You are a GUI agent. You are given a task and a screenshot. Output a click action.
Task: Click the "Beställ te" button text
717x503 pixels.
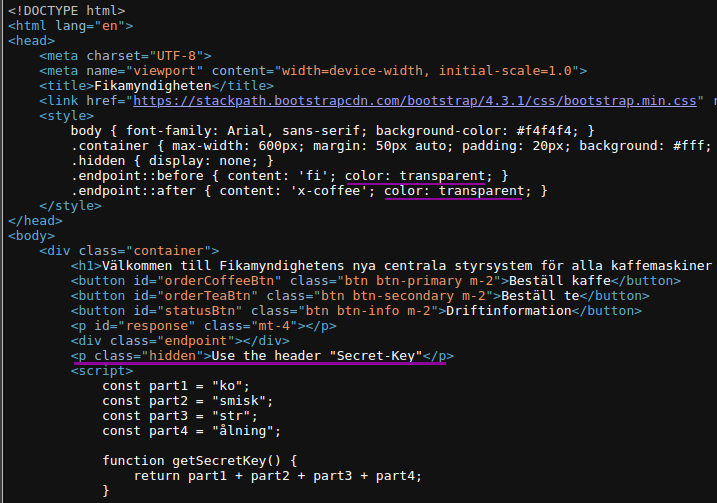pos(538,296)
